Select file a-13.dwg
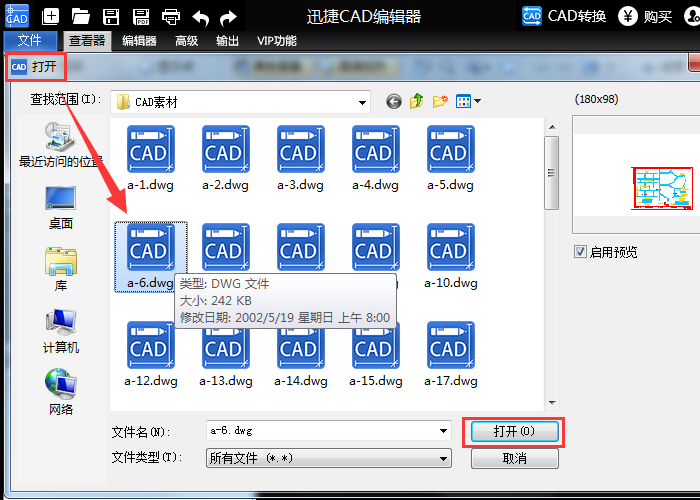700x500 pixels. (x=225, y=354)
